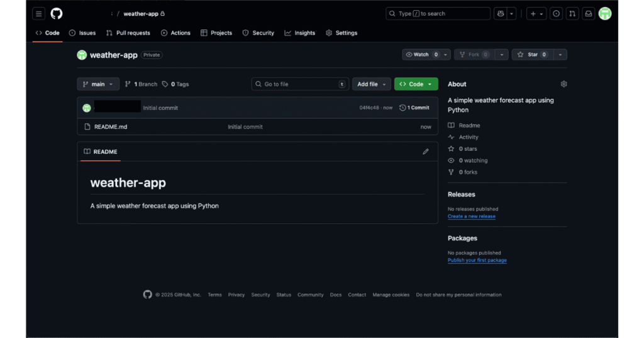Viewport: 644px width, 338px height.
Task: Expand the green Code dropdown
Action: pyautogui.click(x=416, y=84)
